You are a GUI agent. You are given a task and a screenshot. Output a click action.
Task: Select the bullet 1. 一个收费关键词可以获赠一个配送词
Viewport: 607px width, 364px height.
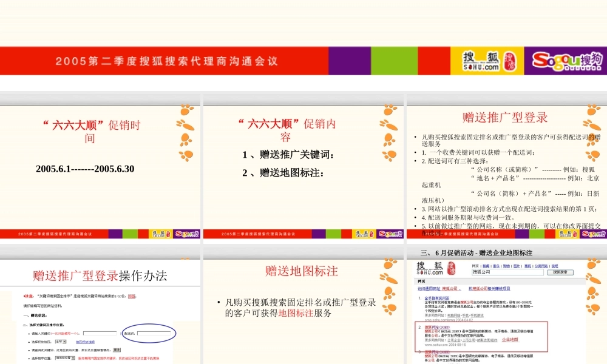[x=478, y=153]
